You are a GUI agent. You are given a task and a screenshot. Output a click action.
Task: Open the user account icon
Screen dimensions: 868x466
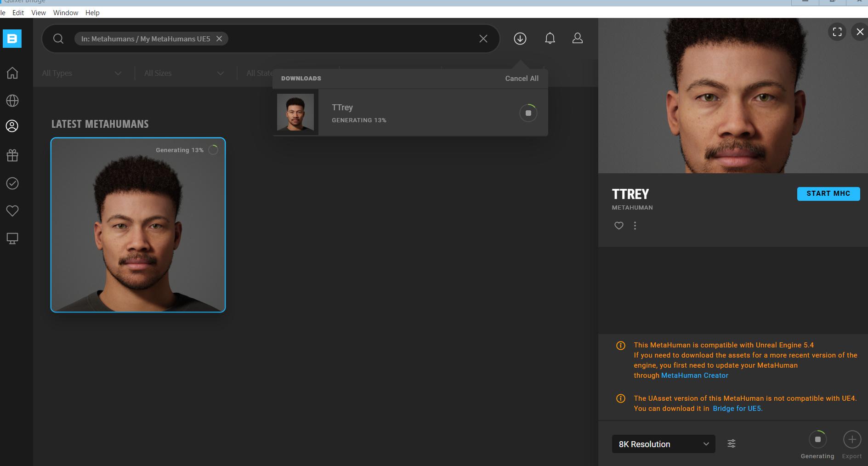tap(578, 39)
